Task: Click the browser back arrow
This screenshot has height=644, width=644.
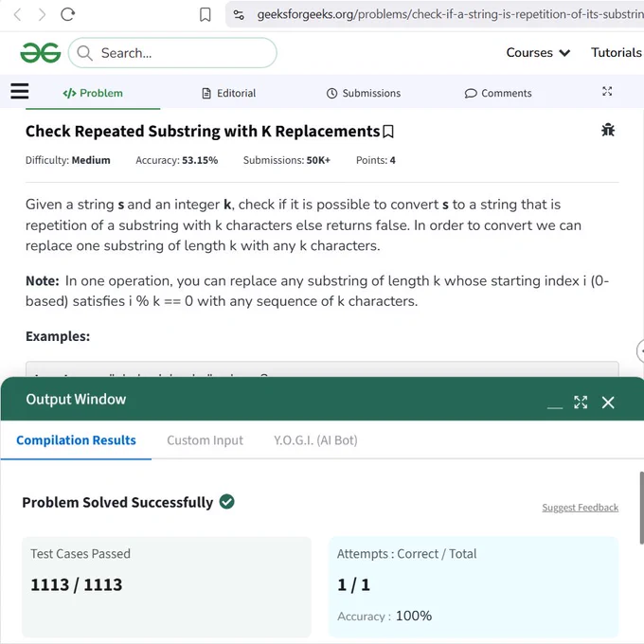Action: (x=17, y=15)
